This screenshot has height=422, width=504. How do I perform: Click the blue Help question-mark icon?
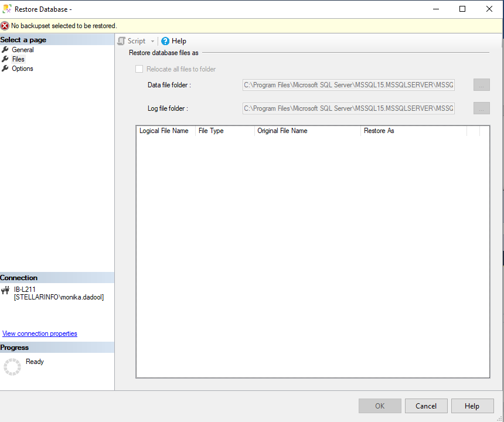(x=165, y=41)
